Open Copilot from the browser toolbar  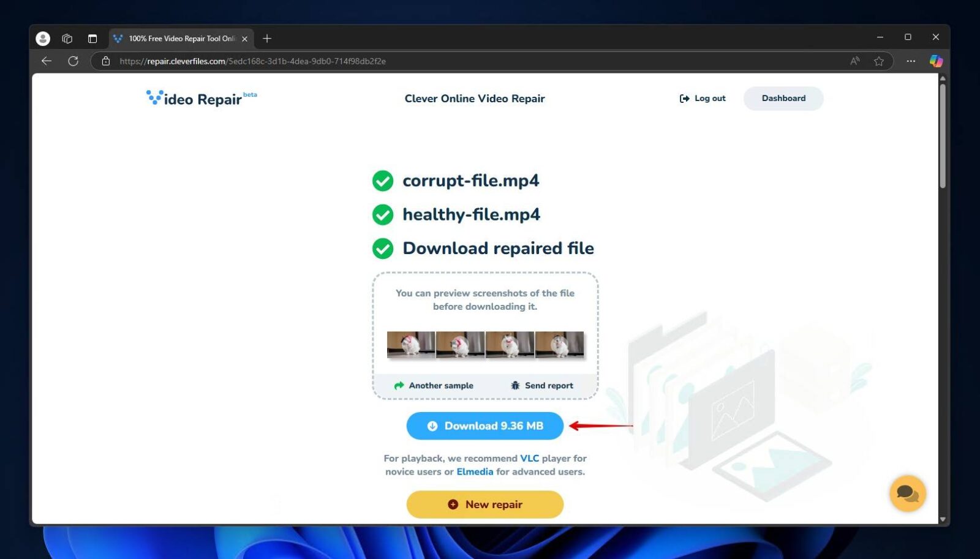(x=937, y=61)
